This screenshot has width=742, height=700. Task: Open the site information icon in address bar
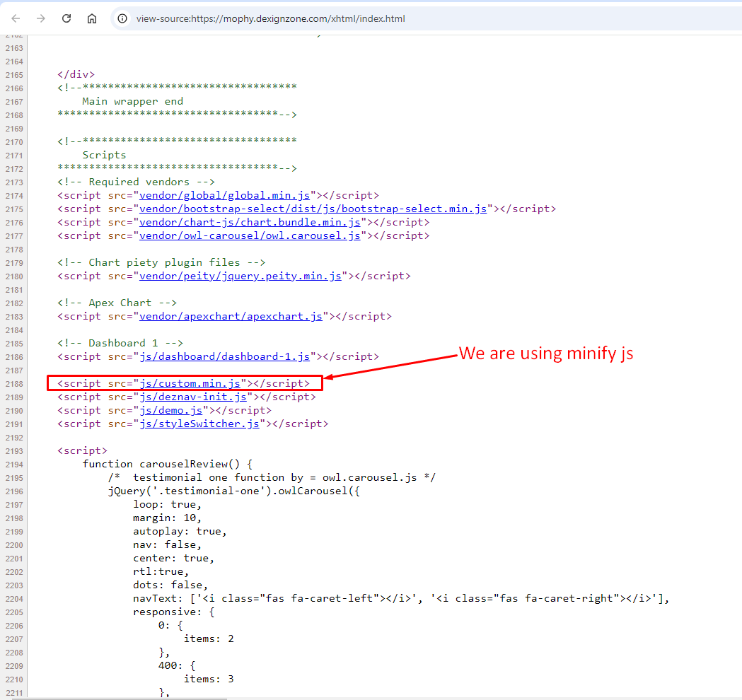(x=122, y=18)
